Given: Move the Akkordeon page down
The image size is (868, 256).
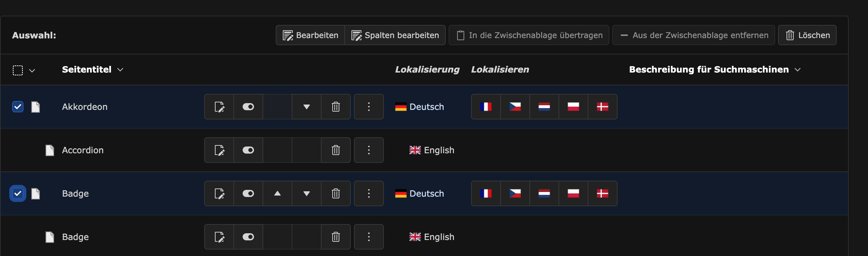Looking at the screenshot, I should [306, 107].
